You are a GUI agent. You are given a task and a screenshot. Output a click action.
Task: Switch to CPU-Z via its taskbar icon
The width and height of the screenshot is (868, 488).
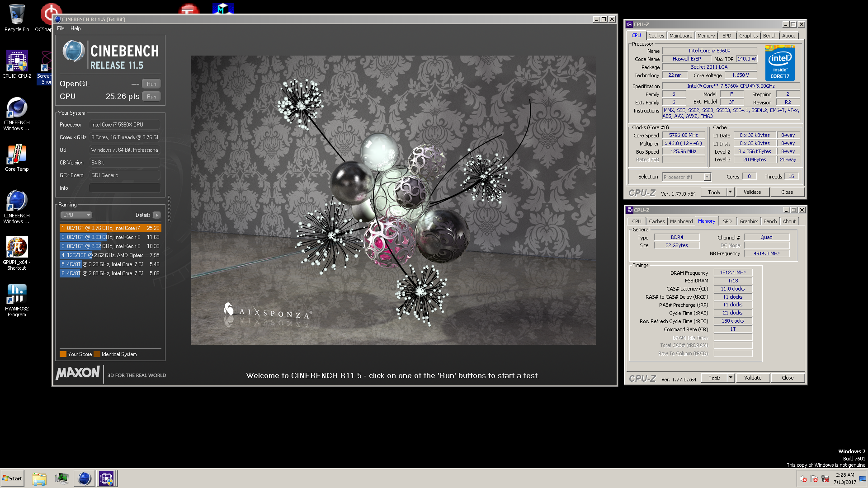point(106,479)
